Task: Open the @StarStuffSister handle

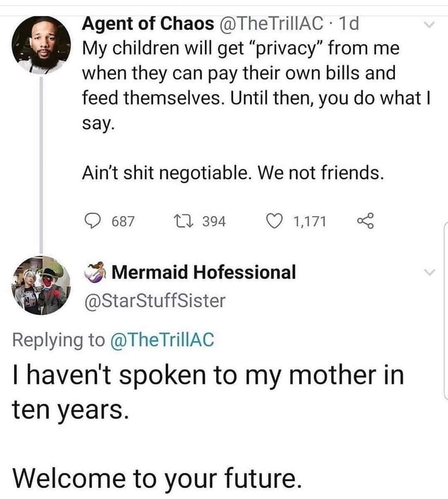Action: pos(154,300)
